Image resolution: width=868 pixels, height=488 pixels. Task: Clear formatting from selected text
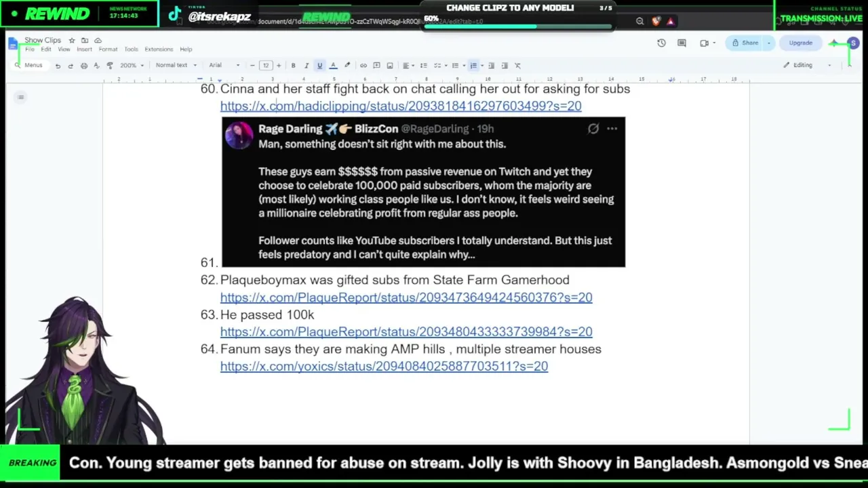coord(518,66)
